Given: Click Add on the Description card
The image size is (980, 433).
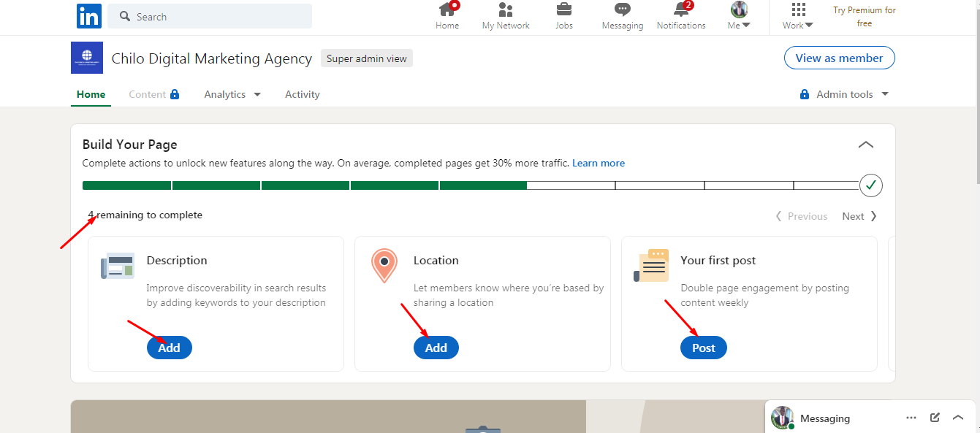Looking at the screenshot, I should pyautogui.click(x=170, y=348).
